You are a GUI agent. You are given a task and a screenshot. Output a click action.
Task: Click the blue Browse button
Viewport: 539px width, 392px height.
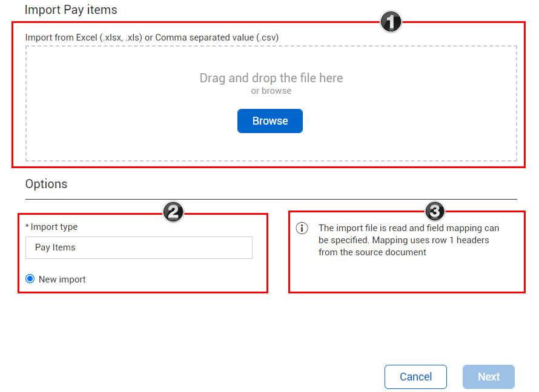click(269, 121)
